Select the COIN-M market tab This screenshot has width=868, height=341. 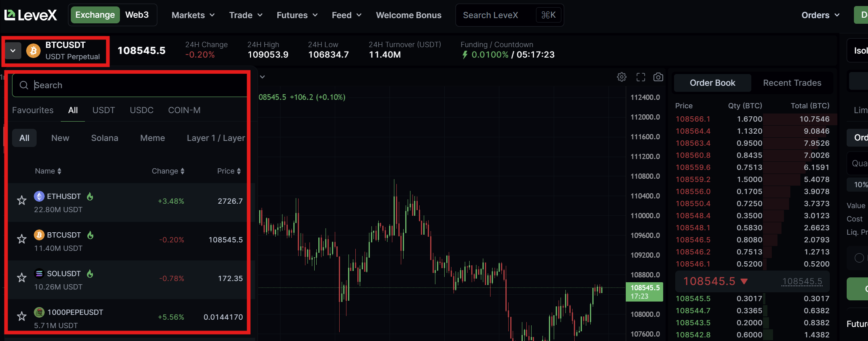point(184,110)
